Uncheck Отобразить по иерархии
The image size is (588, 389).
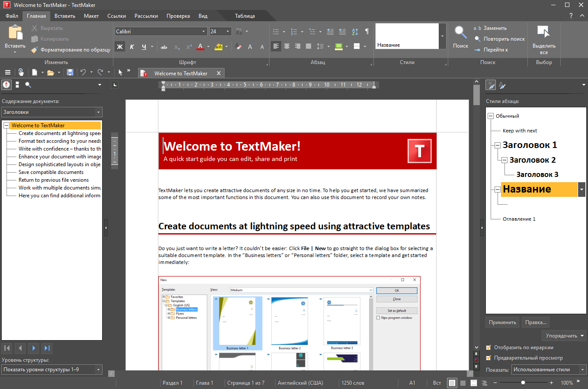488,347
